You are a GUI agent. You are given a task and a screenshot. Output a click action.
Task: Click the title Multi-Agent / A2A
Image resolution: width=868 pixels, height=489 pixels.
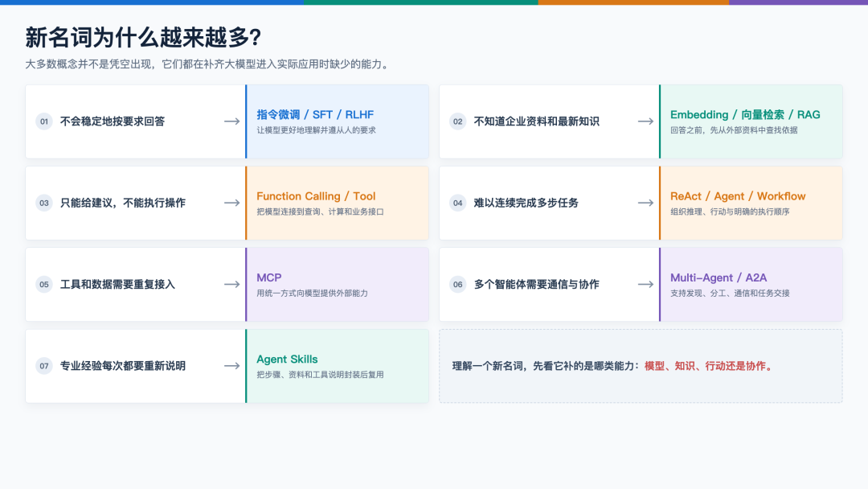point(719,277)
